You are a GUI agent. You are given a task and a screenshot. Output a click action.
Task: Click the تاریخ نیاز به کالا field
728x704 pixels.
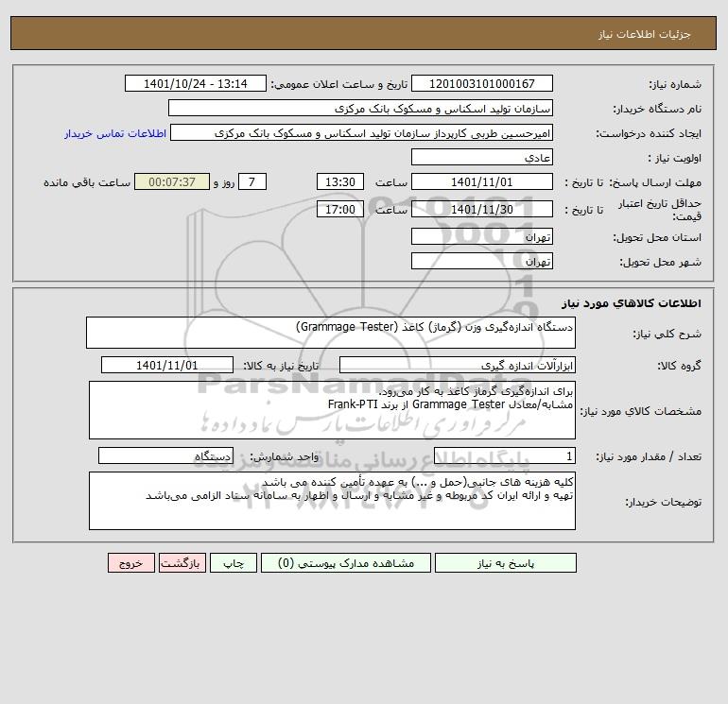click(167, 365)
